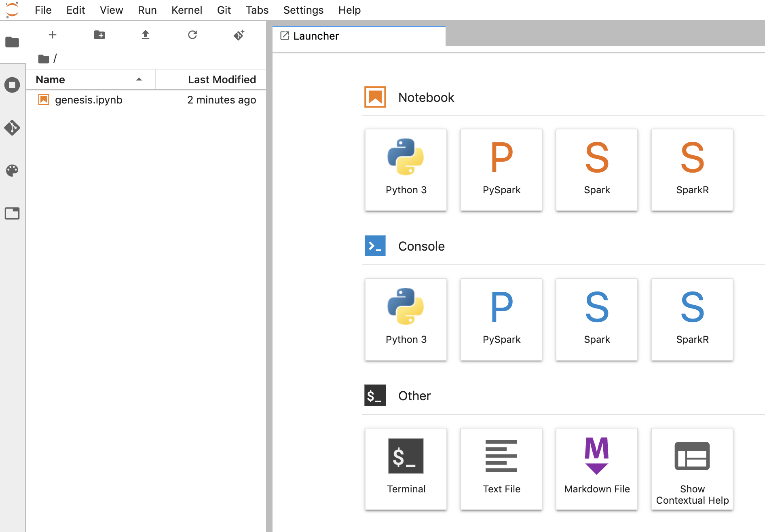Refresh the file list

[192, 35]
